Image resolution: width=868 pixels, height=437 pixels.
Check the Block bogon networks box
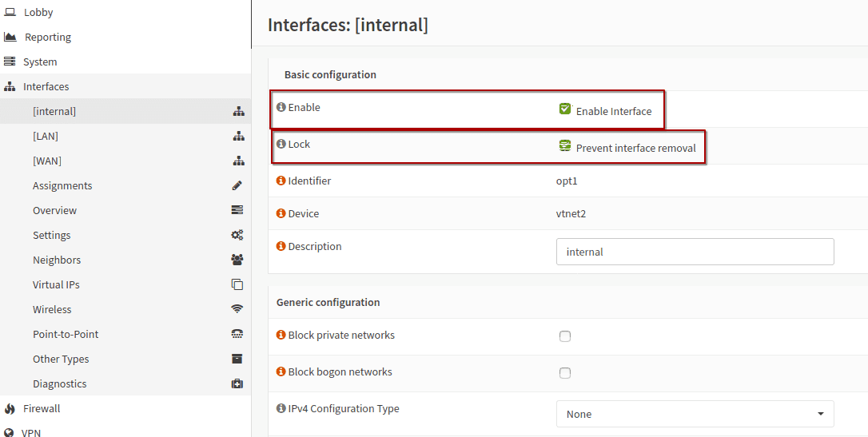coord(564,373)
